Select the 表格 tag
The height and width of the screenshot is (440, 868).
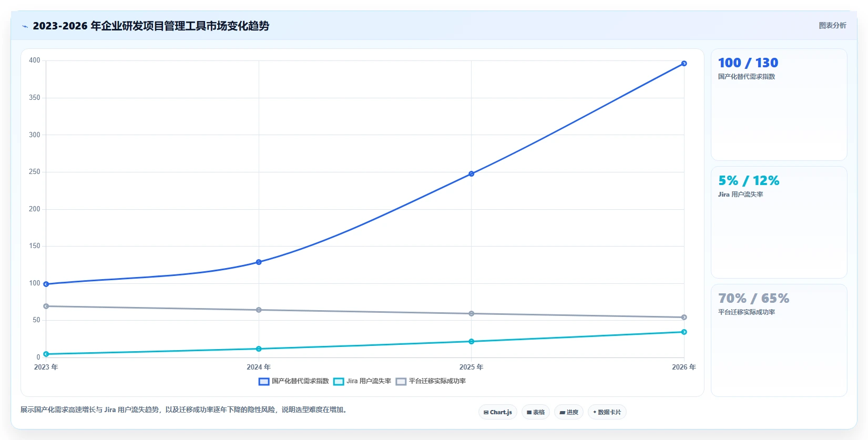coord(536,412)
